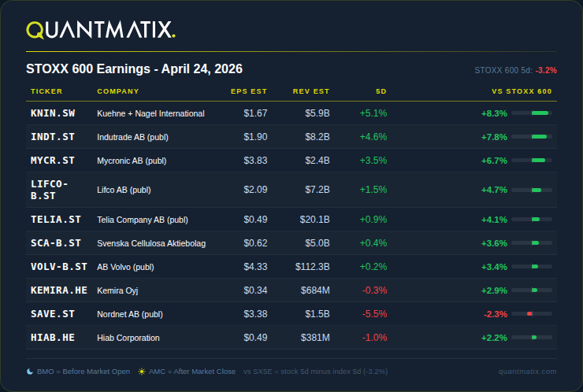Click revenue estimate $112.3B
Screen dimensions: 583x392
(x=312, y=267)
